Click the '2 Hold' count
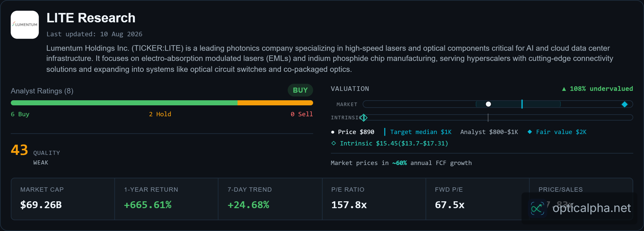644x231 pixels. click(160, 114)
